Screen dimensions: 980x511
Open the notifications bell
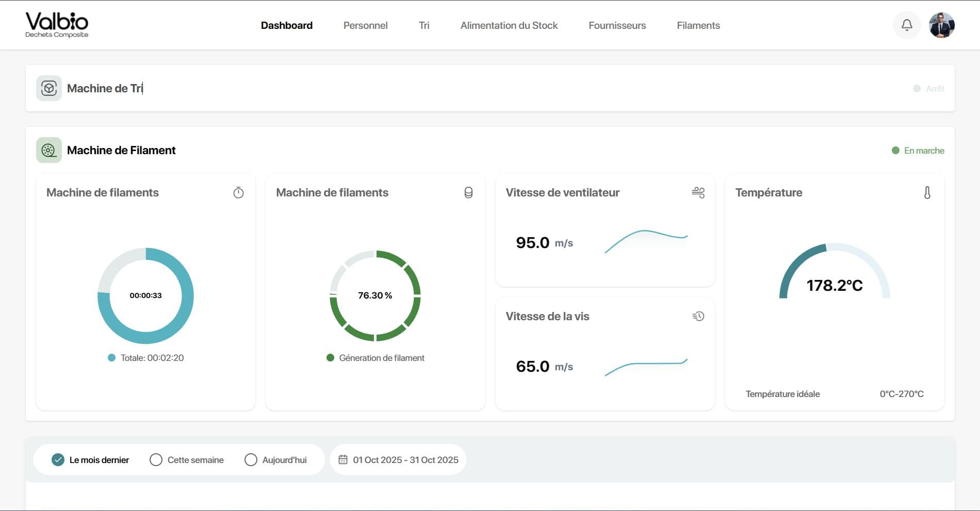tap(906, 25)
